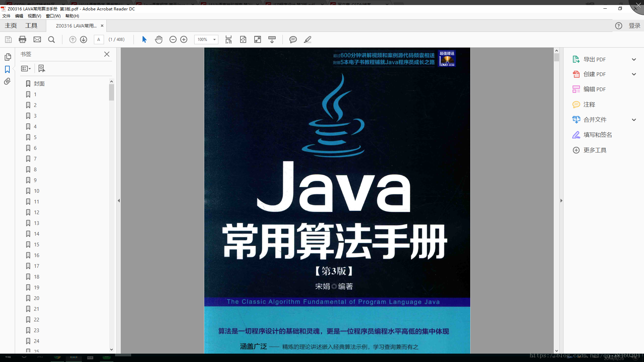Select bookmark 12

pyautogui.click(x=37, y=213)
